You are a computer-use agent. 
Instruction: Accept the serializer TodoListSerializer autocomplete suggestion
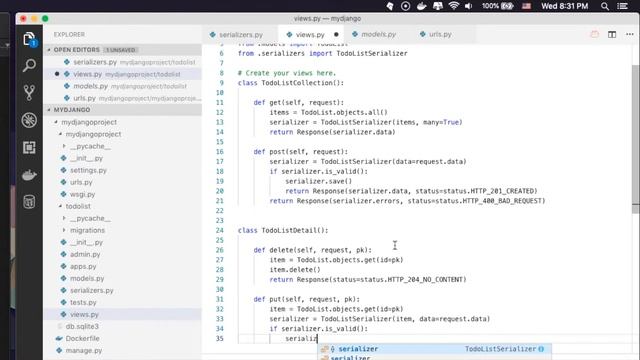[x=435, y=349]
